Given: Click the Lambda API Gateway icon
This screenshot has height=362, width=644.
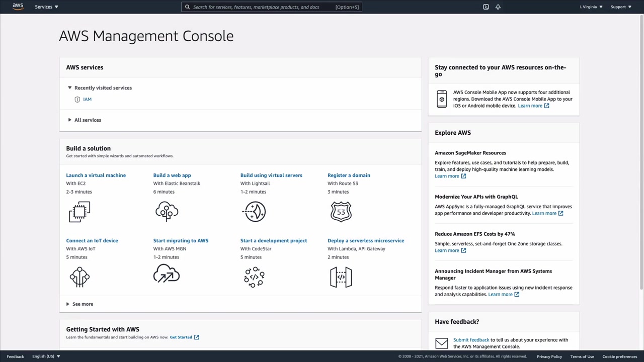Looking at the screenshot, I should (341, 277).
